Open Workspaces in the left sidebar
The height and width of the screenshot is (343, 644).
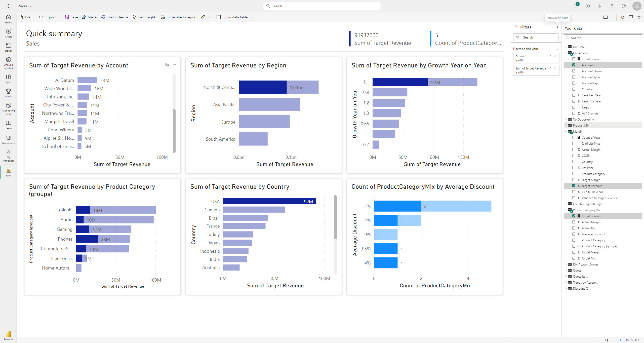coord(9,139)
